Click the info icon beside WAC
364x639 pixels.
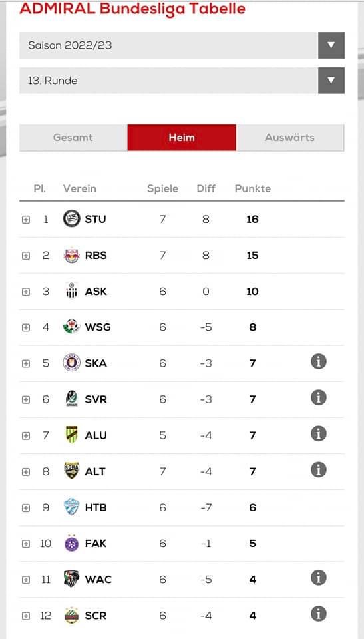319,578
